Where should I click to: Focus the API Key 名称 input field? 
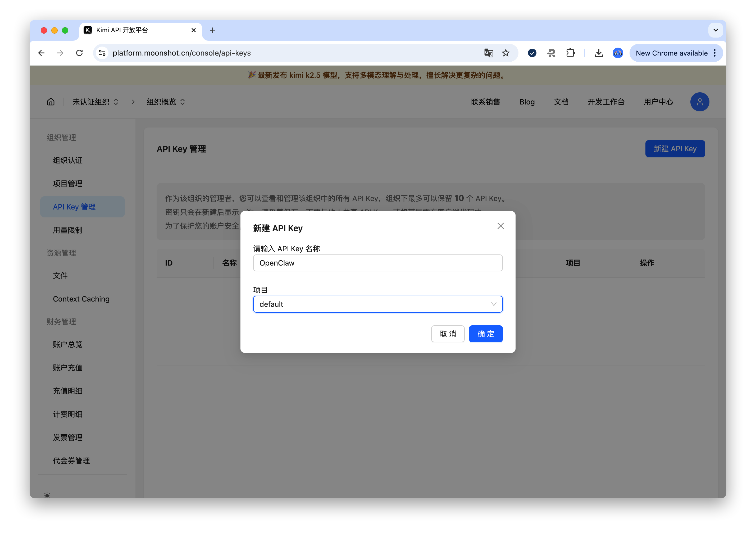click(x=378, y=263)
